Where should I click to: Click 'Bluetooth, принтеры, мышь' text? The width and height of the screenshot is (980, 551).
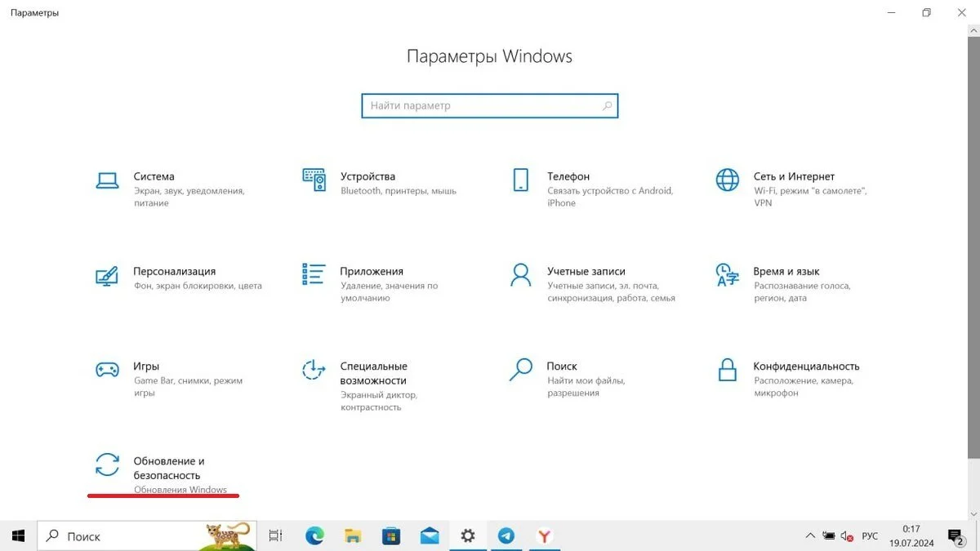tap(399, 191)
